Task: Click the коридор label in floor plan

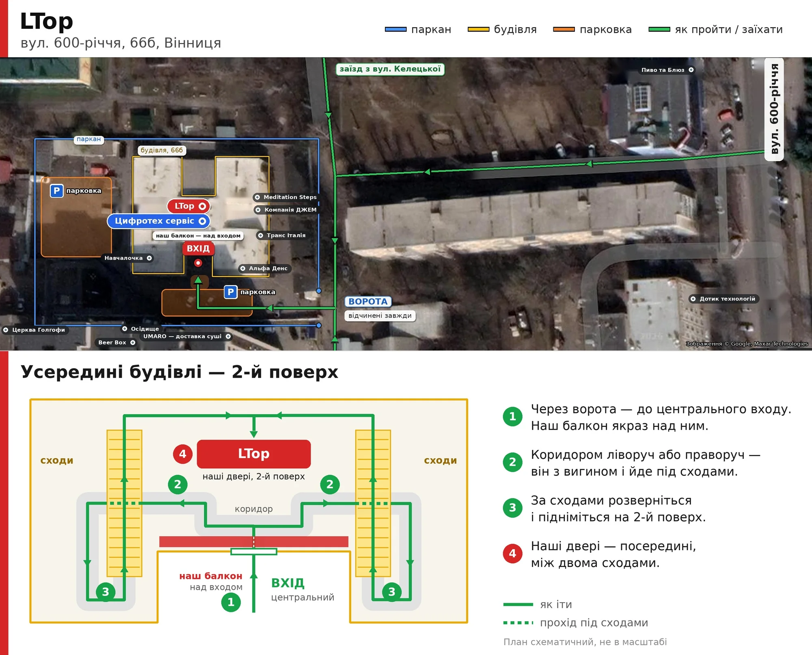Action: click(254, 509)
